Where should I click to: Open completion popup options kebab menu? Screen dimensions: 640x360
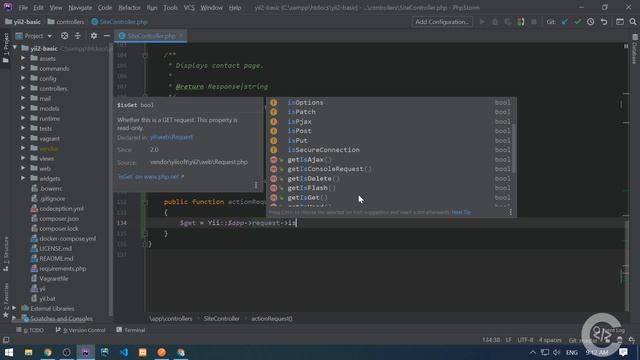pyautogui.click(x=510, y=212)
